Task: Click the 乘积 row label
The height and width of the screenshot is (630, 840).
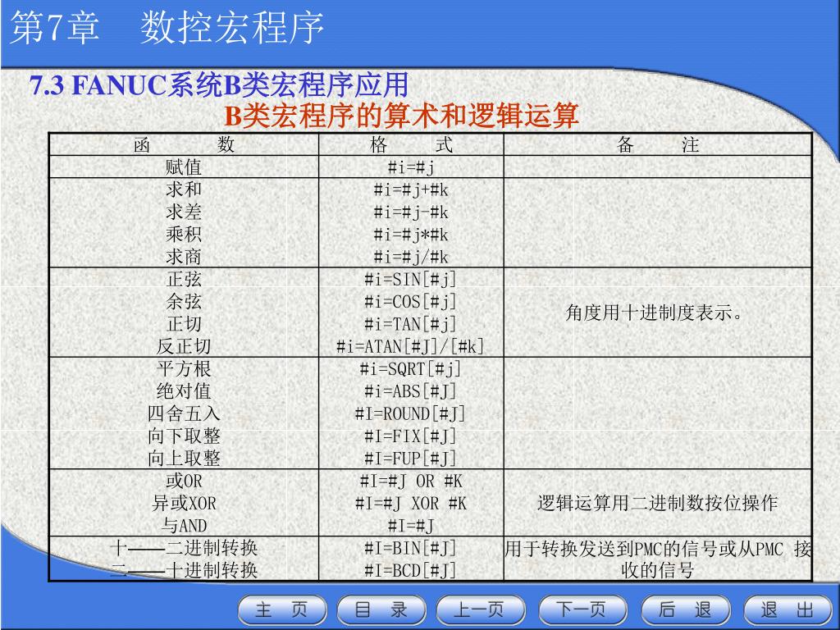Action: tap(184, 235)
